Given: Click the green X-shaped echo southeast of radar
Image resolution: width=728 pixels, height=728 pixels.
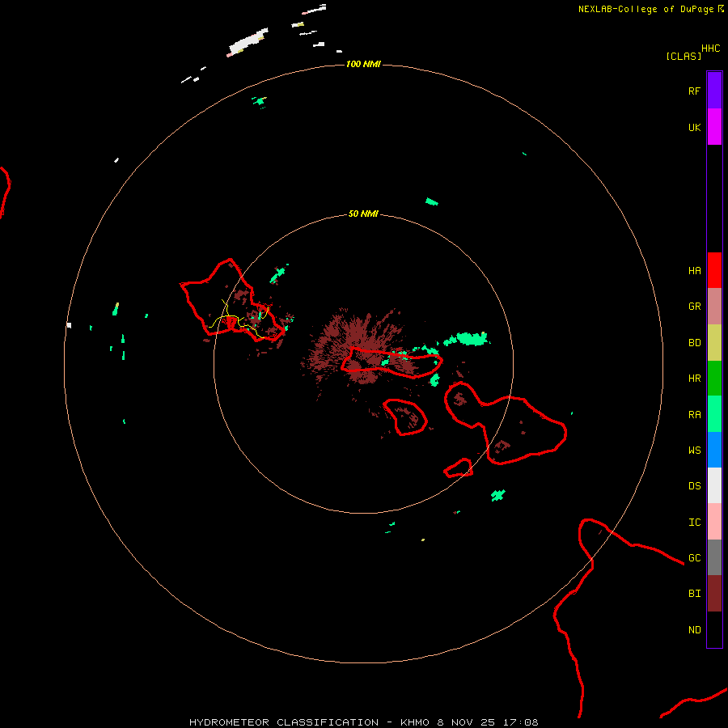Looking at the screenshot, I should [x=498, y=495].
